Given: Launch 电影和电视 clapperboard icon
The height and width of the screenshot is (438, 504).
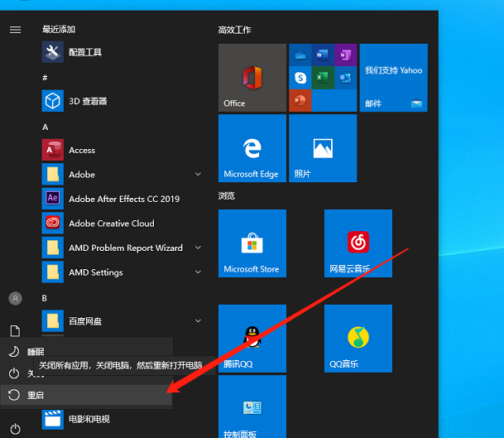Looking at the screenshot, I should coord(53,419).
